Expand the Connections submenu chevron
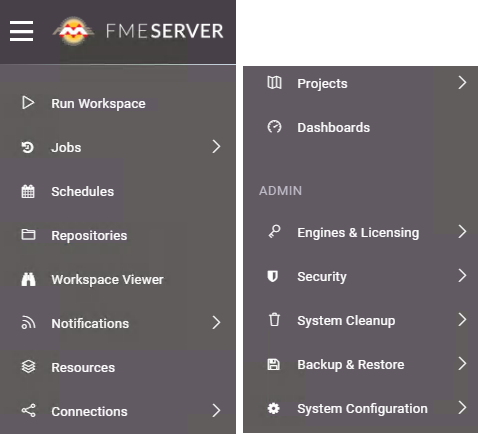Viewport: 478px width, 436px height. click(216, 411)
